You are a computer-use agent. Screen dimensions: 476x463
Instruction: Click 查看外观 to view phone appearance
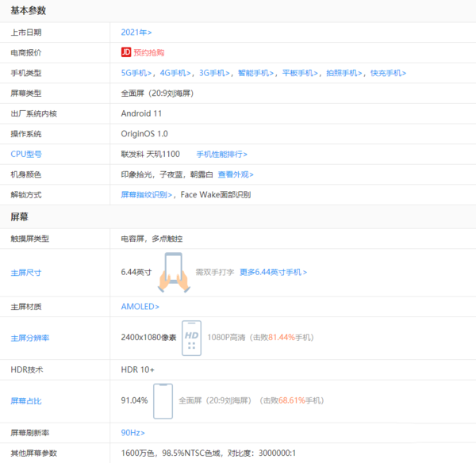(236, 174)
